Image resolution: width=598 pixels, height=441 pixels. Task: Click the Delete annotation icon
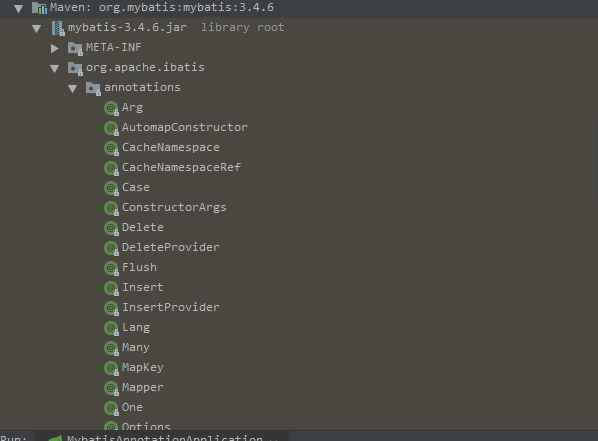pos(111,228)
